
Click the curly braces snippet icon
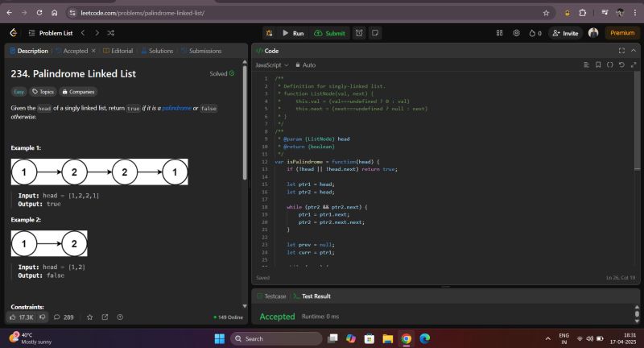coord(610,65)
